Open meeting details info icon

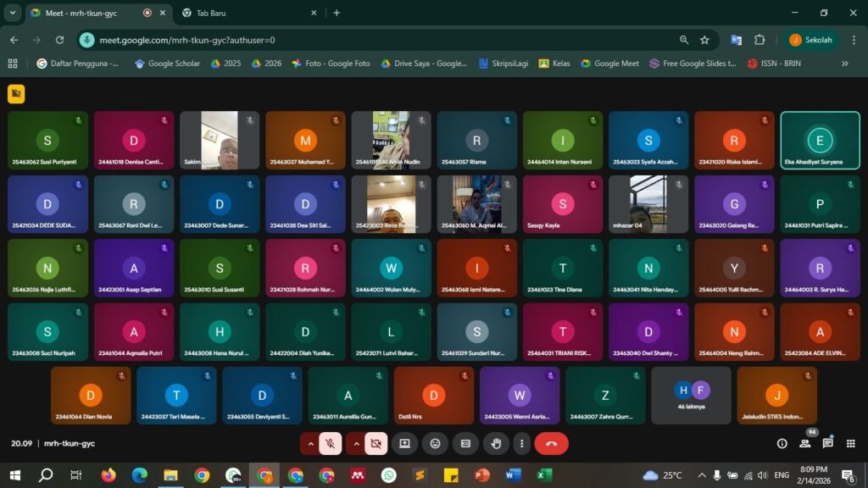pyautogui.click(x=782, y=443)
